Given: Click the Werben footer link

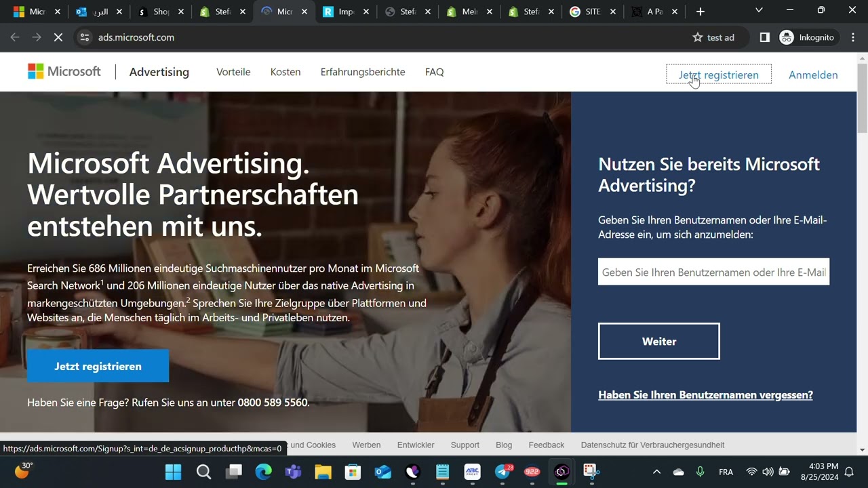Looking at the screenshot, I should click(x=366, y=445).
